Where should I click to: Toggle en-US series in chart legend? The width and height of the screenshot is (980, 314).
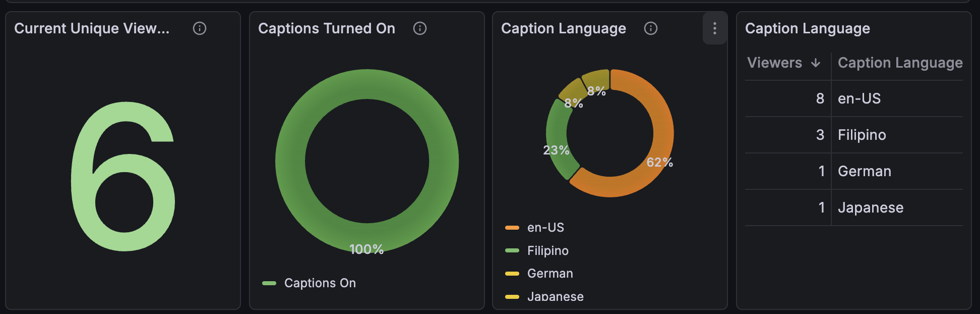pos(545,228)
